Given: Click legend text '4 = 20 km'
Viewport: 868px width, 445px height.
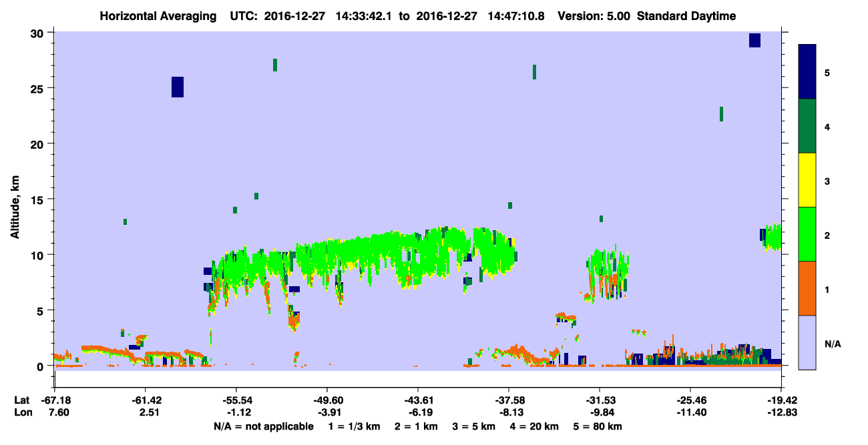Looking at the screenshot, I should (535, 426).
